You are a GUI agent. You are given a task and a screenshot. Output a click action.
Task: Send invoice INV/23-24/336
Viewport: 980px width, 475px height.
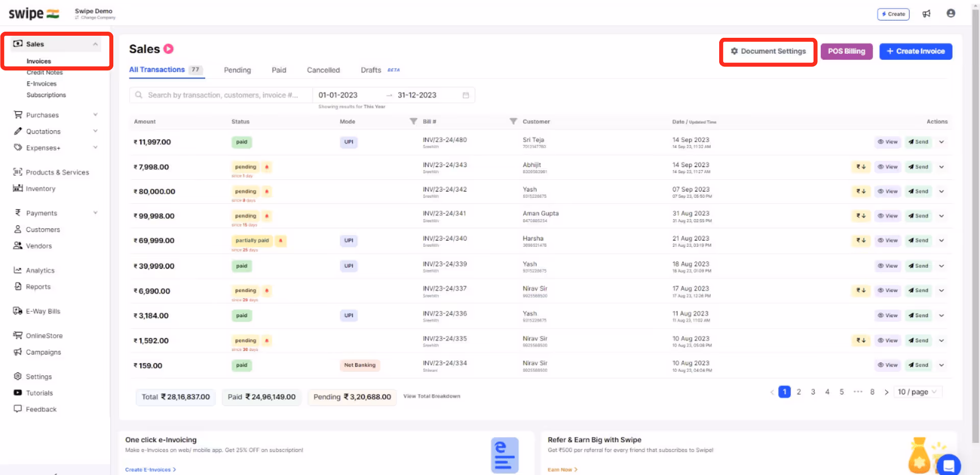[918, 316]
